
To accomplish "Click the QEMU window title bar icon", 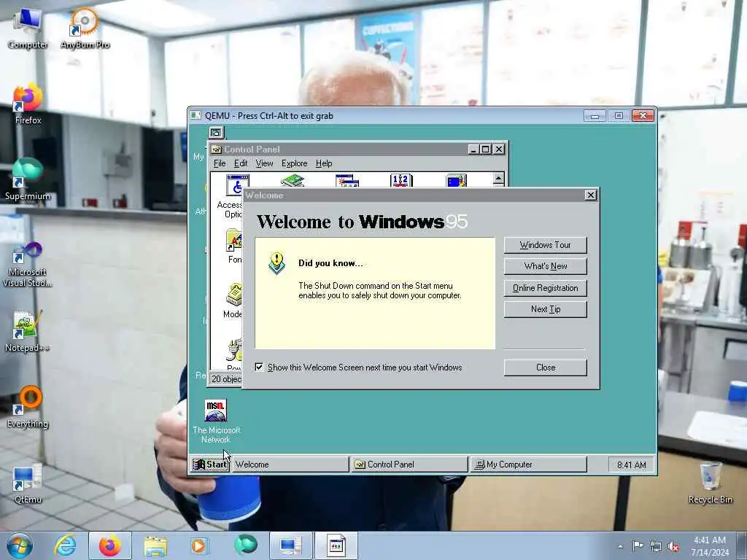I will (x=196, y=115).
